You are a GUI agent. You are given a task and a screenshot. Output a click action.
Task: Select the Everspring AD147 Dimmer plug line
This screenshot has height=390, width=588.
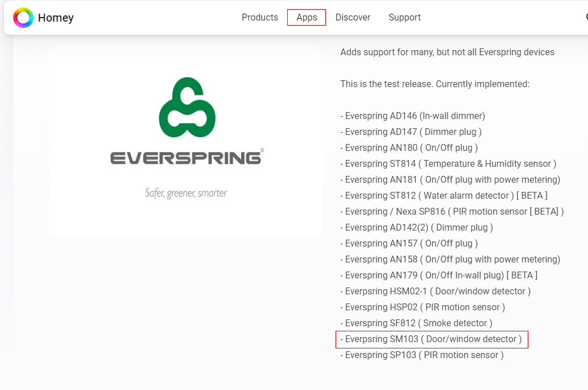click(x=411, y=132)
